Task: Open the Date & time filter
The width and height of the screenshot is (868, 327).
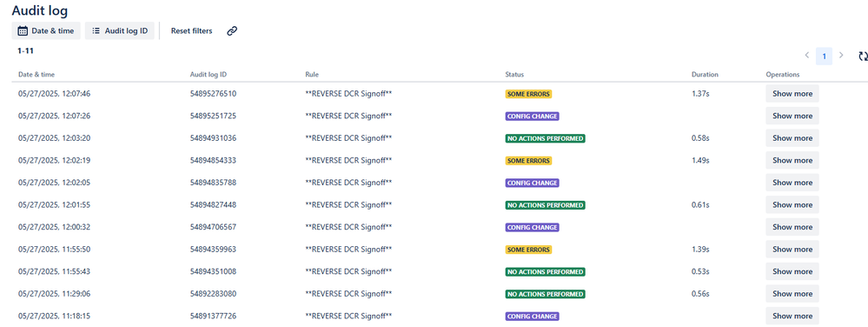Action: [x=46, y=31]
